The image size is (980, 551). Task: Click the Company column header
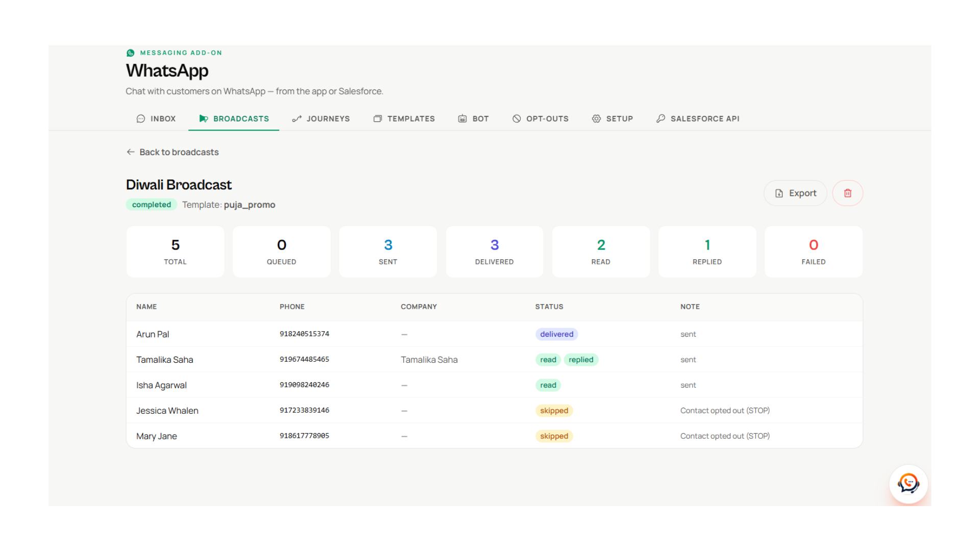pyautogui.click(x=419, y=307)
